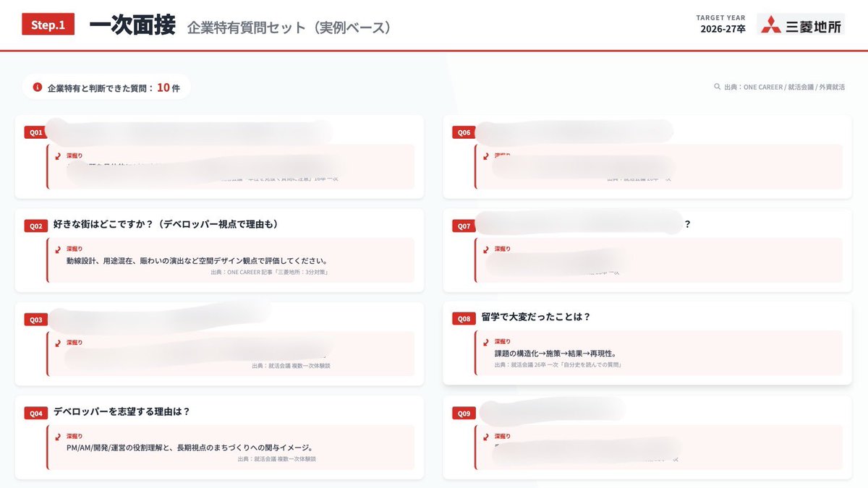Select the Q06 number badge
Viewport: 868px width, 488px height.
pos(464,132)
